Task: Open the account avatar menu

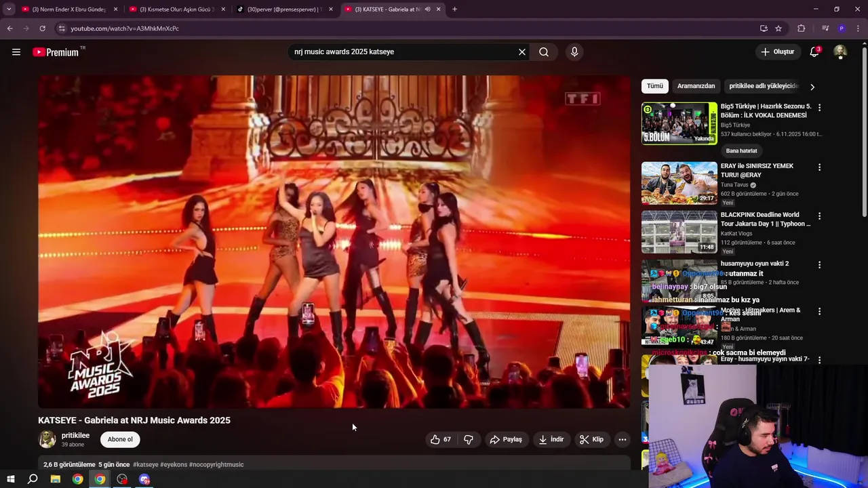Action: pyautogui.click(x=840, y=52)
